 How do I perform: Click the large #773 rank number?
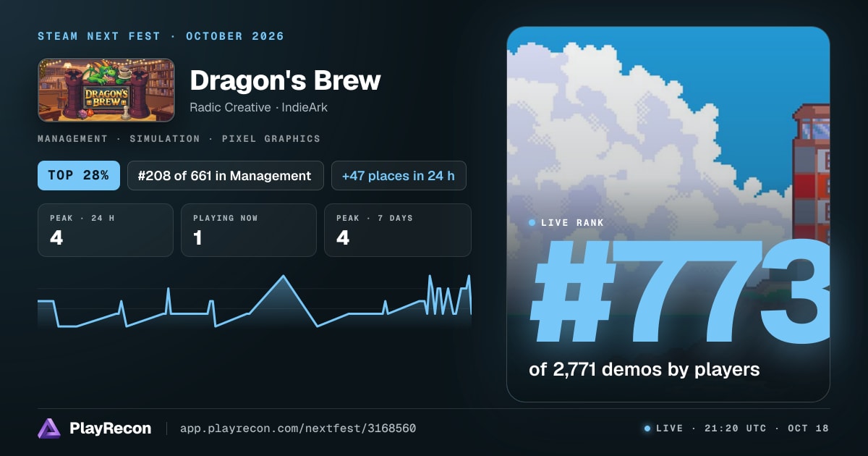coord(680,292)
